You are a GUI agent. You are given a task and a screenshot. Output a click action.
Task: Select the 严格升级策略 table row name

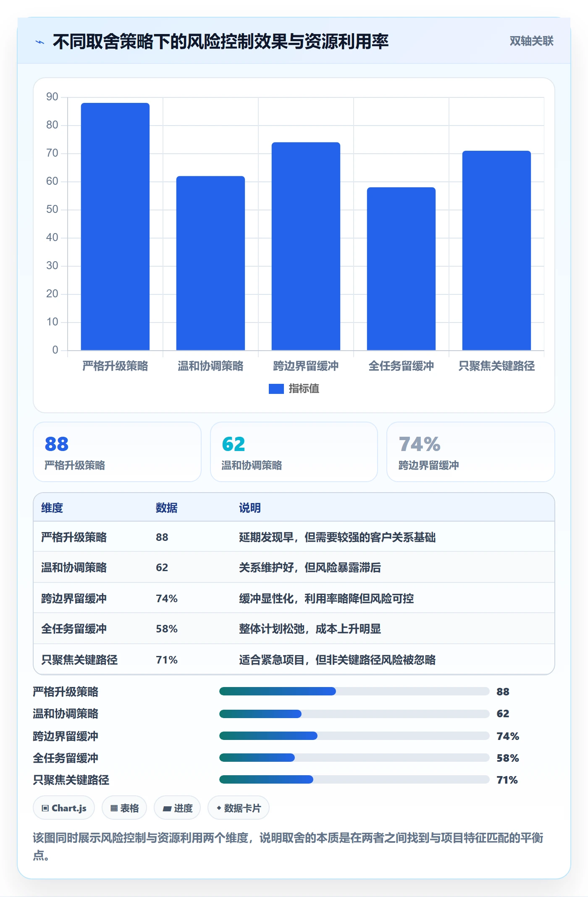tap(74, 537)
